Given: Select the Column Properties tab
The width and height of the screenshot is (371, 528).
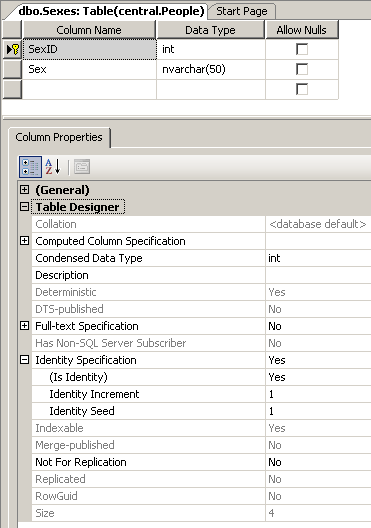Looking at the screenshot, I should [59, 137].
